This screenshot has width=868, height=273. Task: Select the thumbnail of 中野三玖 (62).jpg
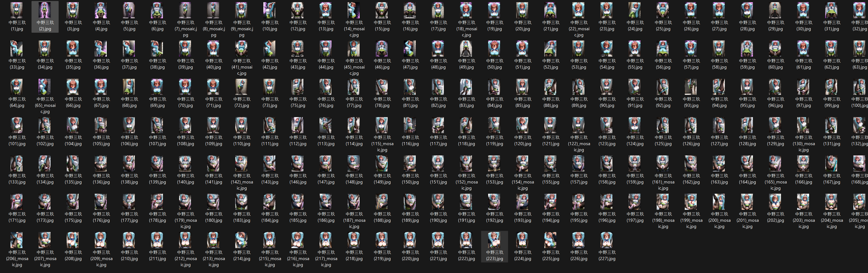pos(832,49)
